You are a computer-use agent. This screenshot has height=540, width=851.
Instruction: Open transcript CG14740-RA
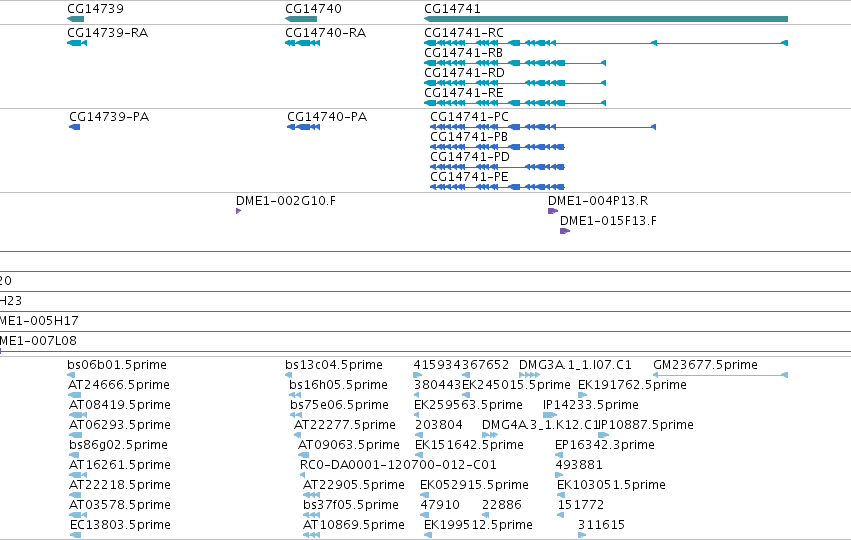[x=326, y=33]
